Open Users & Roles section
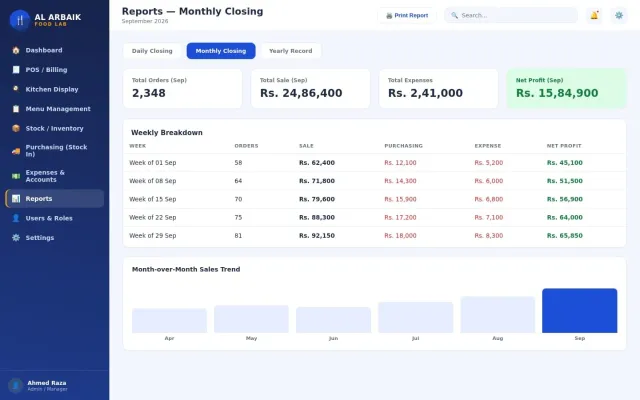The image size is (640, 400). (x=55, y=218)
